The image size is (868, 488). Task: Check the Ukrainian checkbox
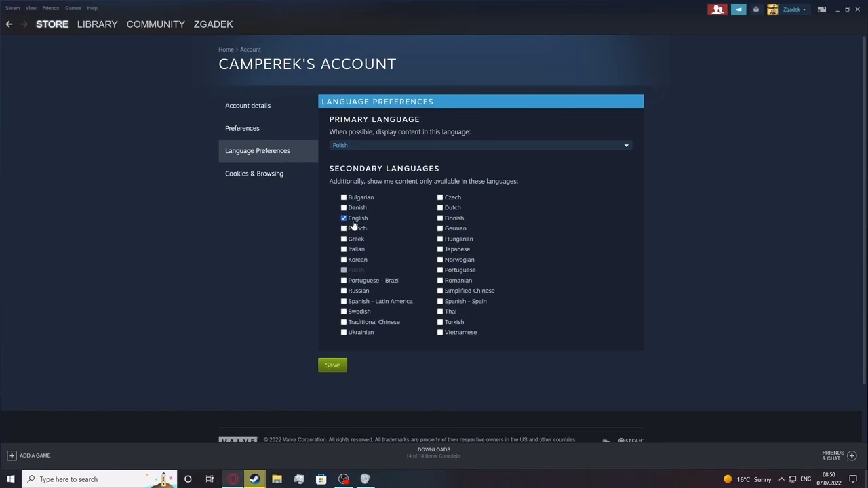344,332
